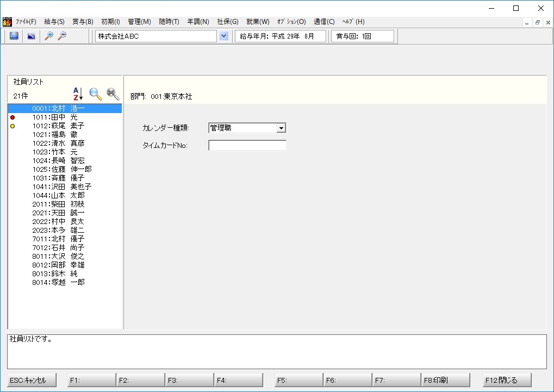Select employee 0001:北村 浩一
Screen dimensions: 554x392
pos(65,109)
